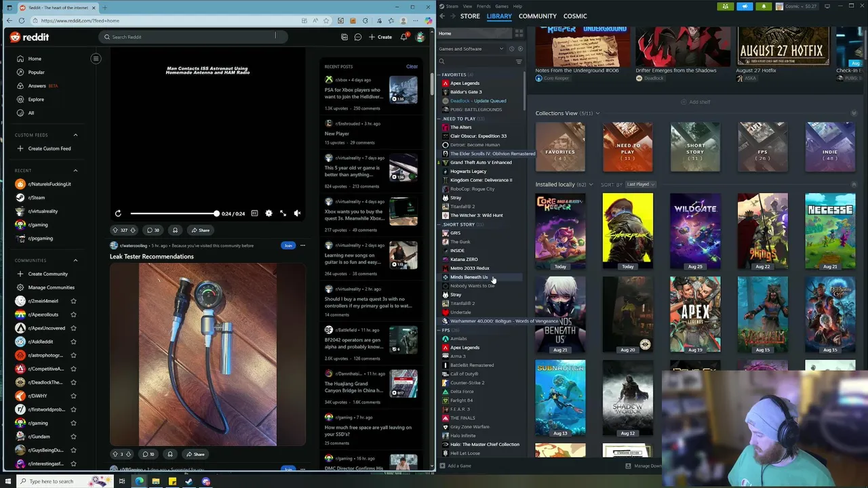Open Manage Communities in Reddit sidebar
868x488 pixels.
[46, 287]
